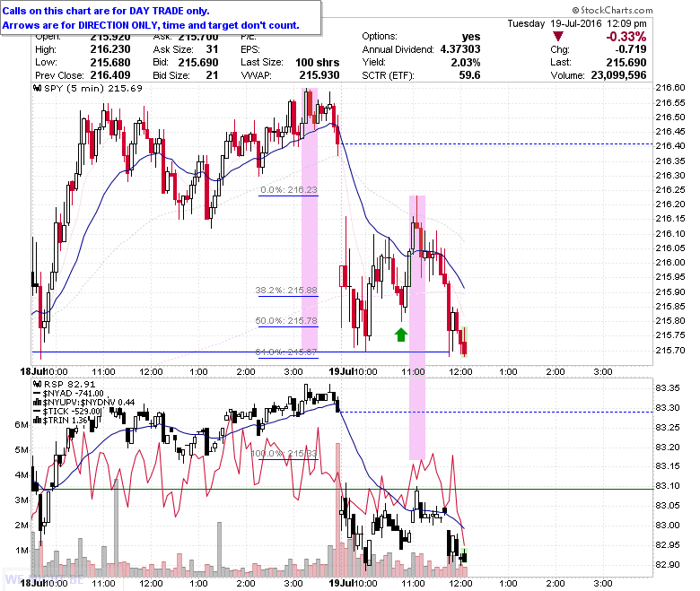700x591 pixels.
Task: Click the Low value 215.680
Action: coord(110,62)
